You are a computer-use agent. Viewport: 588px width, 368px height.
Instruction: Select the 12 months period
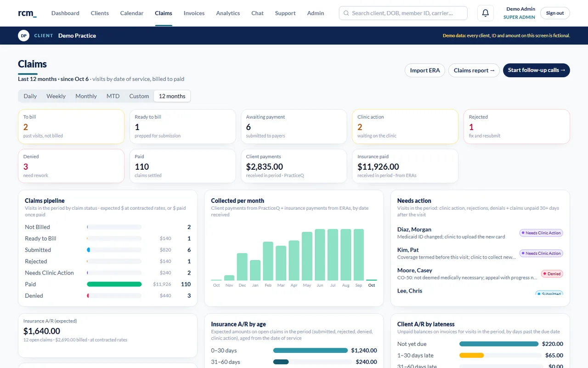click(172, 96)
